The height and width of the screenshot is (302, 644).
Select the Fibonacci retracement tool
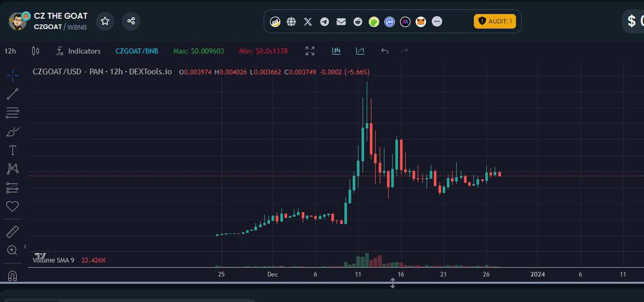13,113
